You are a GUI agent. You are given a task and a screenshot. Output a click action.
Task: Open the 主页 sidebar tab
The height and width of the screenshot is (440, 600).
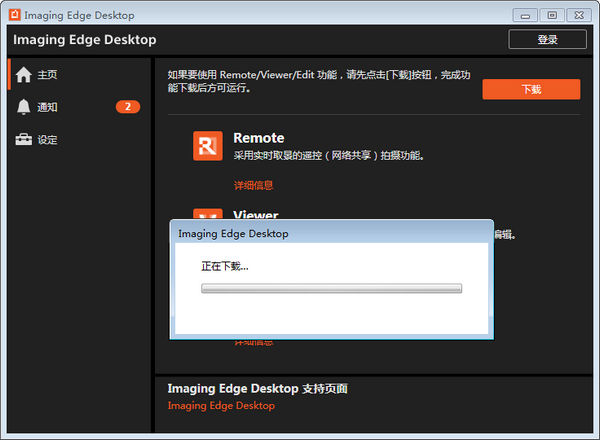pos(47,74)
